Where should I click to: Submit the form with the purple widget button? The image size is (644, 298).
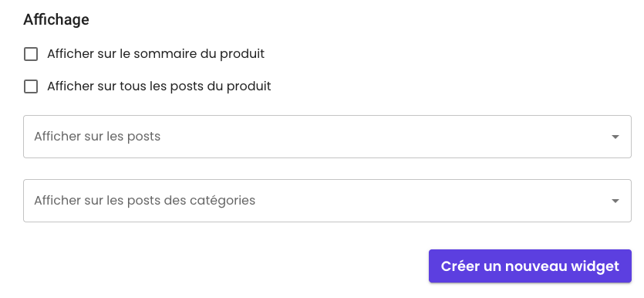coord(530,266)
